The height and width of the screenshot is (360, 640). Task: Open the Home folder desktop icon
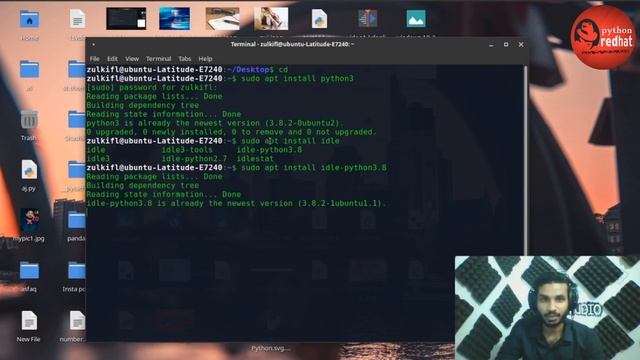(29, 20)
